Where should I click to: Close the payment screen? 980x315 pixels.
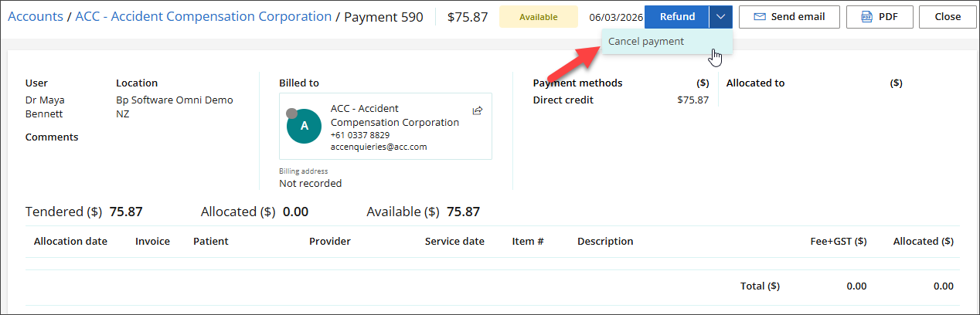tap(948, 16)
